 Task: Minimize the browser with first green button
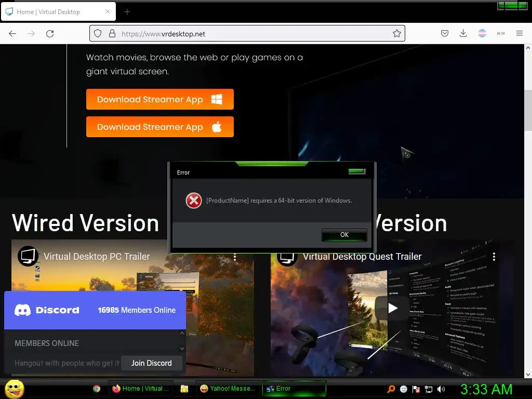point(501,5)
